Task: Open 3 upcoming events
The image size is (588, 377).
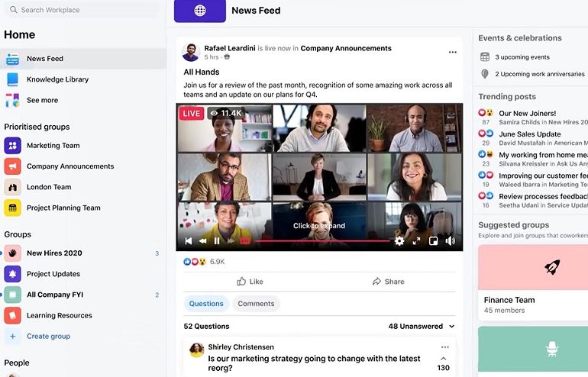Action: (522, 57)
